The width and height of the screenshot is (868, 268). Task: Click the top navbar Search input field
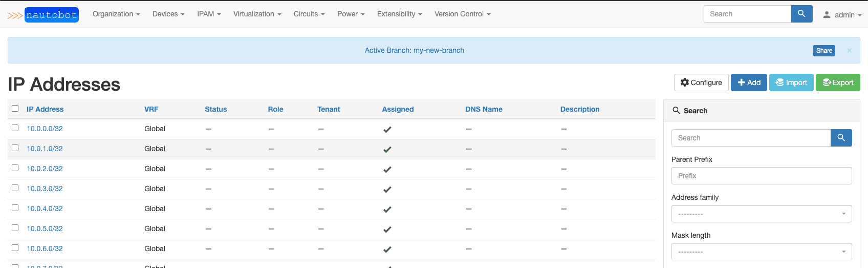(x=748, y=14)
